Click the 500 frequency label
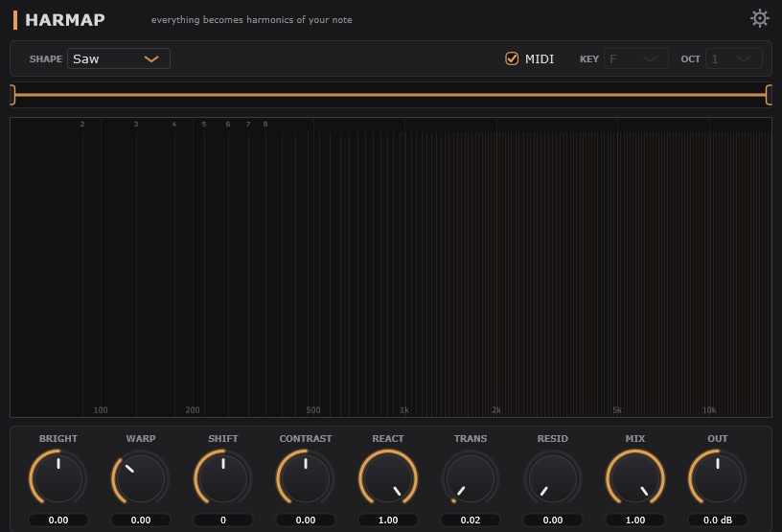The height and width of the screenshot is (532, 782). click(x=313, y=409)
